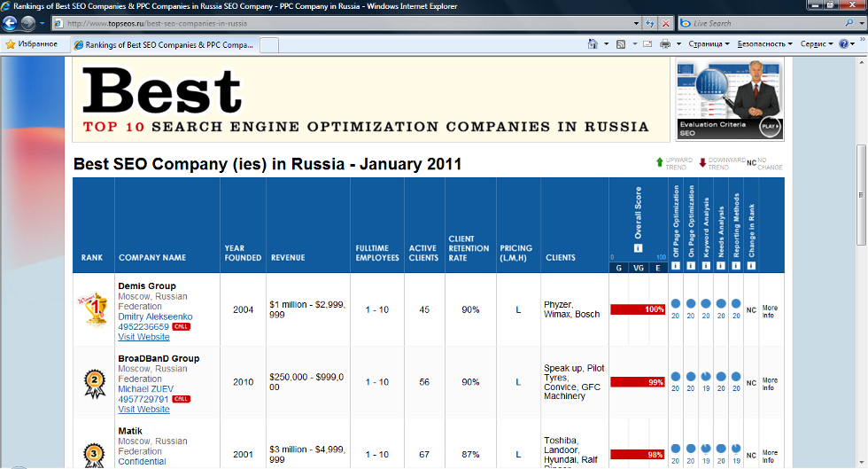Click the Matik company name

tap(130, 431)
